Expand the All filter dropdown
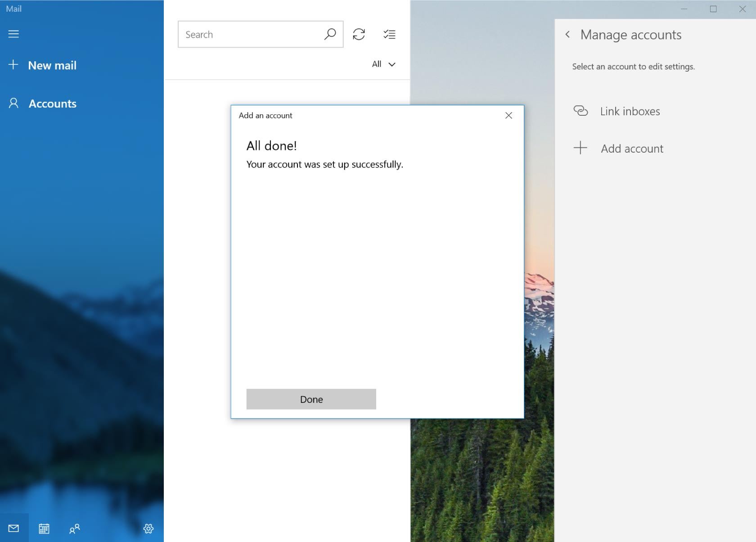The width and height of the screenshot is (756, 542). point(383,64)
